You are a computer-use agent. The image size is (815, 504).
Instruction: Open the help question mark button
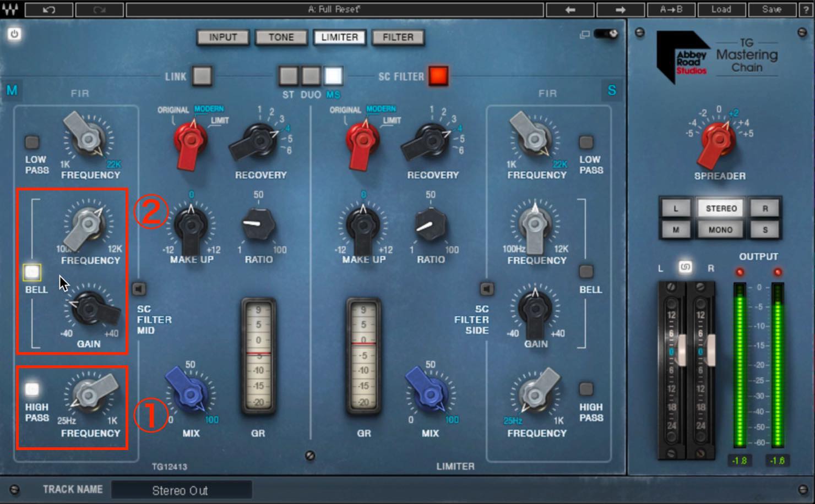(x=806, y=9)
